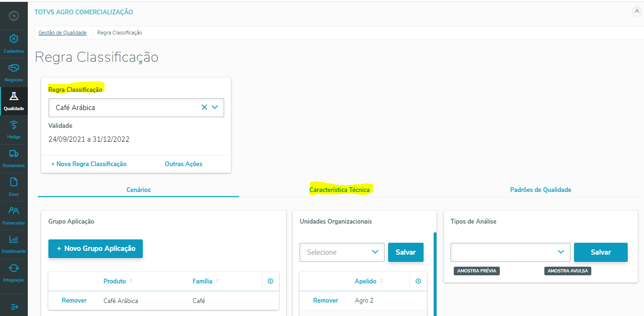
Task: Select the Qualidade flask icon
Action: (x=14, y=96)
